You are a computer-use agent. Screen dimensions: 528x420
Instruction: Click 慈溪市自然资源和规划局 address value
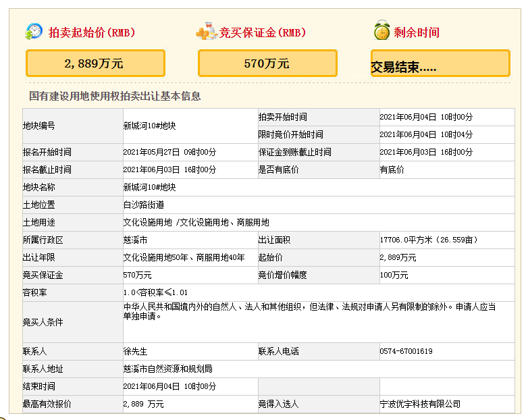pos(167,369)
